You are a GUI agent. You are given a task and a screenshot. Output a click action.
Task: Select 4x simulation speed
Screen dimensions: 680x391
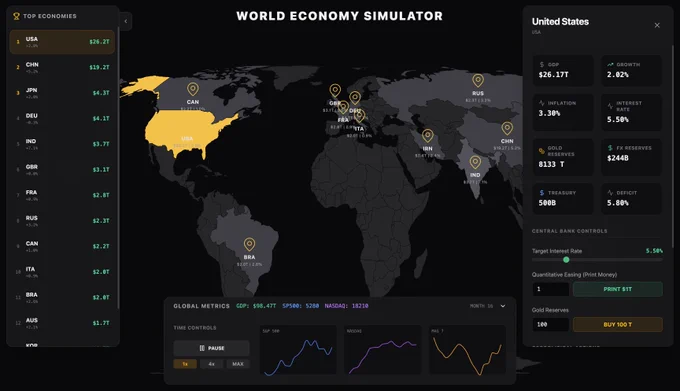tap(212, 364)
